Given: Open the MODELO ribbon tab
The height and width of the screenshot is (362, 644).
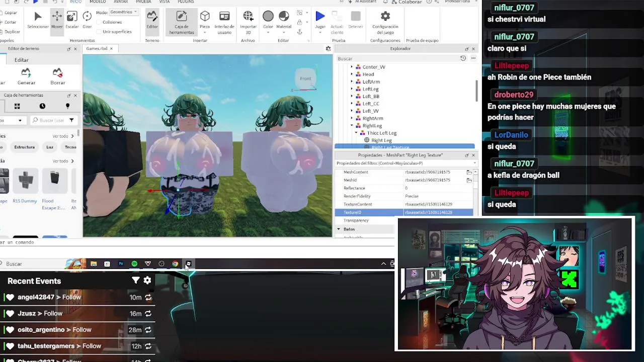Looking at the screenshot, I should (98, 2).
